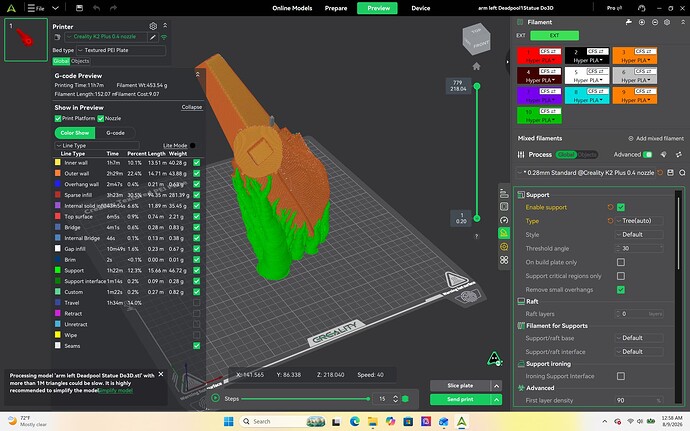Show Travel line type
The width and height of the screenshot is (690, 431).
[x=196, y=302]
